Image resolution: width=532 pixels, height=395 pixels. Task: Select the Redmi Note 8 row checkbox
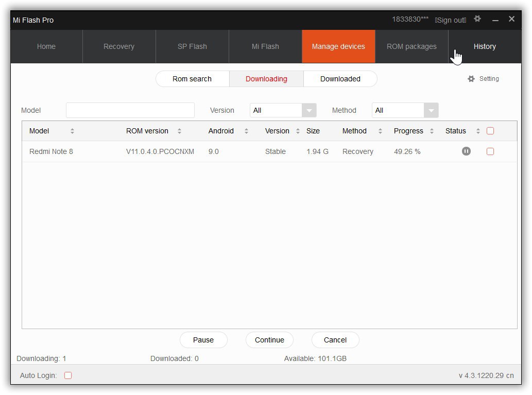click(x=490, y=151)
